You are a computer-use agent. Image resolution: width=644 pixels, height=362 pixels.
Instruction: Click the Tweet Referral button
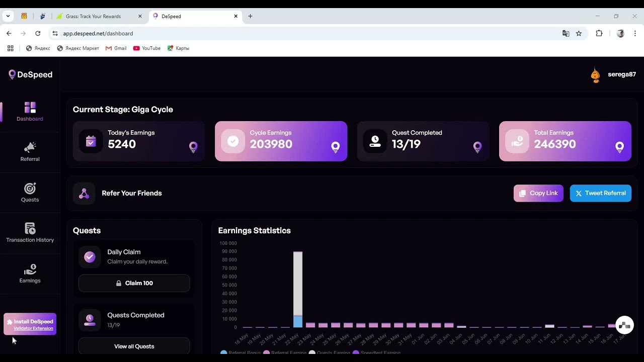click(x=601, y=193)
